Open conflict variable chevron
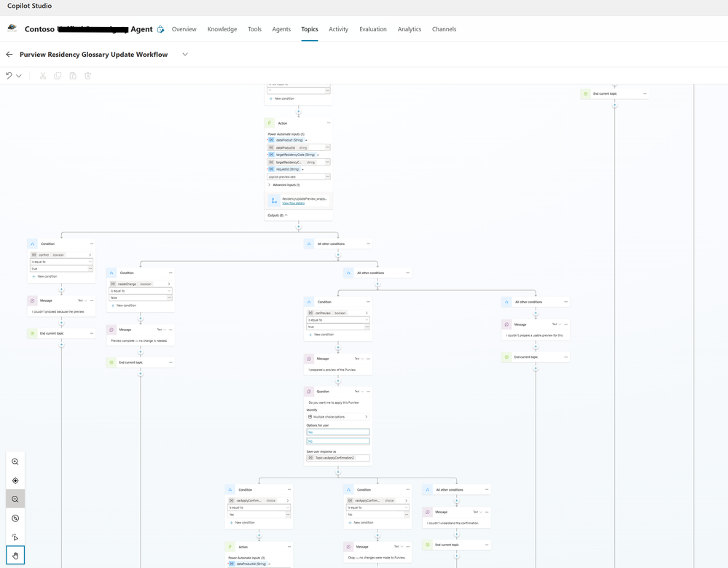This screenshot has width=728, height=568. pos(90,254)
